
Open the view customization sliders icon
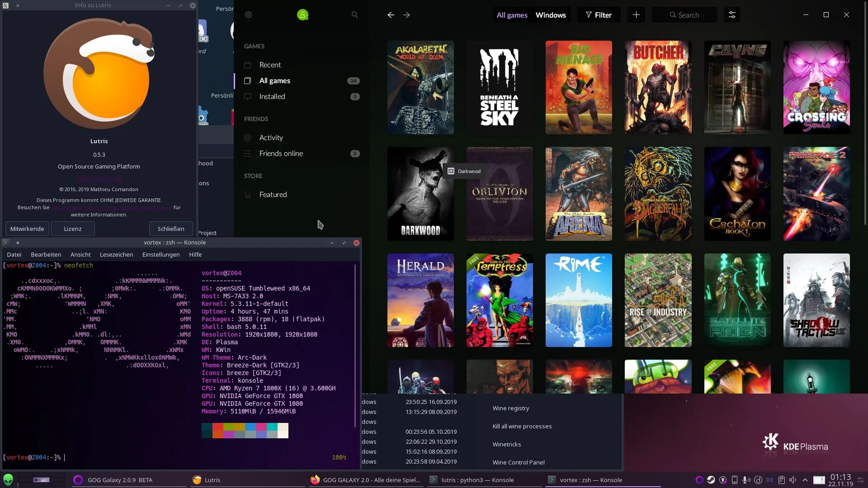732,15
